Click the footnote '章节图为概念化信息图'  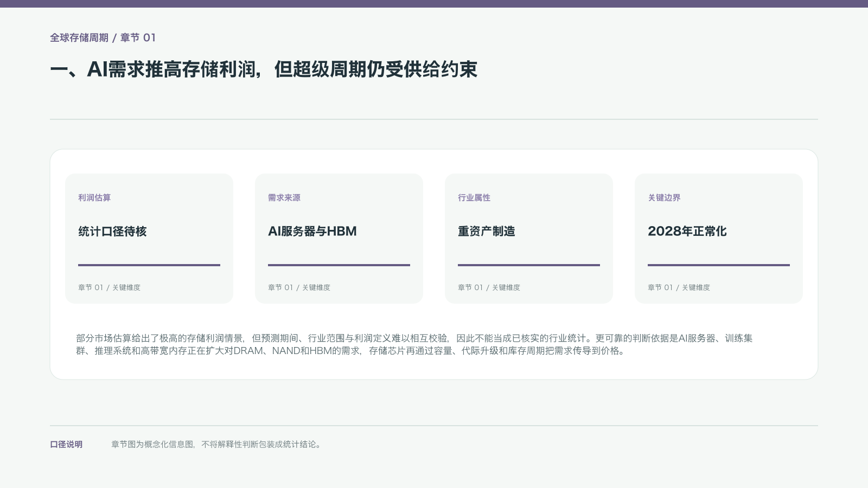click(153, 444)
